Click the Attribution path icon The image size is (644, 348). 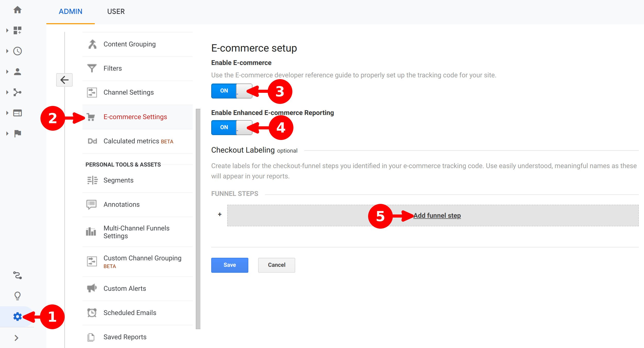18,275
